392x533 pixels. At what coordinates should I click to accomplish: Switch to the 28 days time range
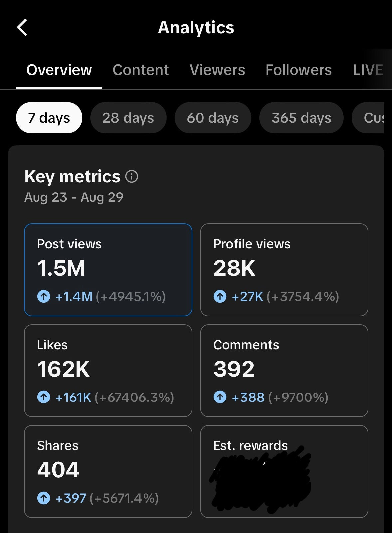point(128,117)
